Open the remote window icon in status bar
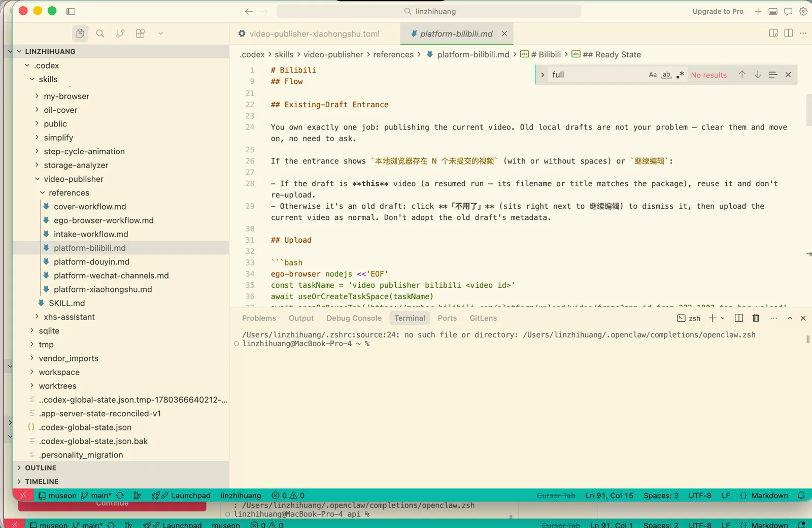The width and height of the screenshot is (812, 528). pos(23,496)
